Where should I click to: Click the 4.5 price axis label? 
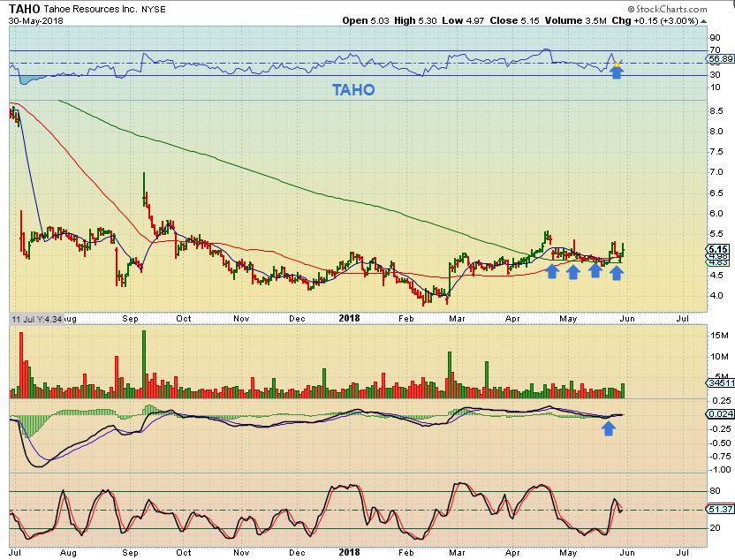tap(716, 275)
